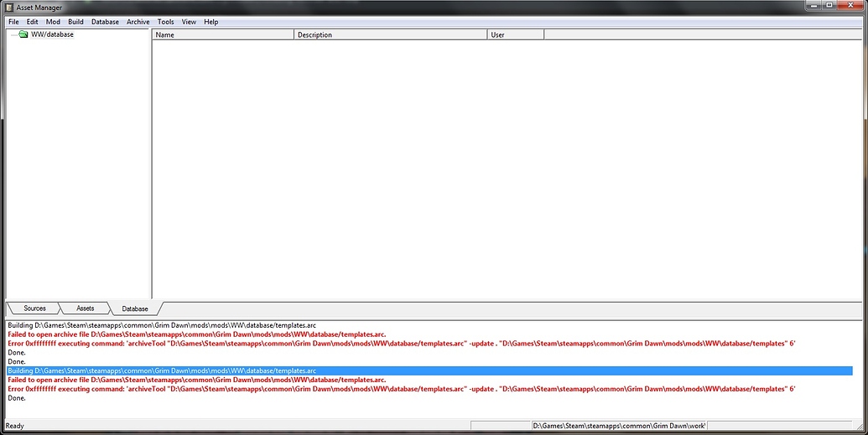
Task: Switch to the Sources tab
Action: [x=34, y=308]
